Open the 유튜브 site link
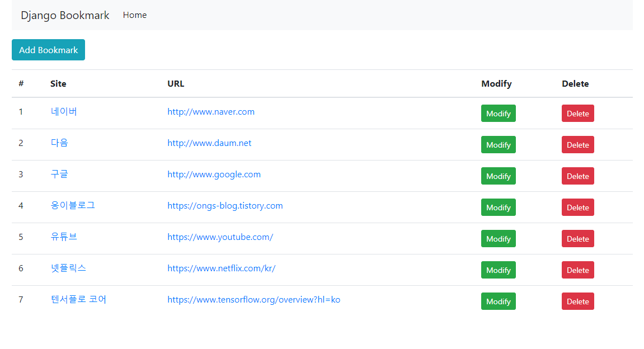Viewport: 644px width, 349px height. coord(64,237)
